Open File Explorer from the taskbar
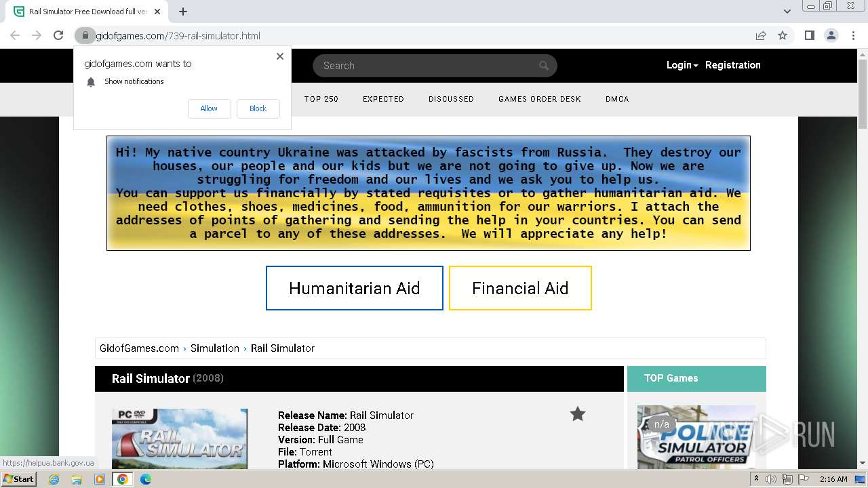The image size is (868, 488). pyautogui.click(x=77, y=479)
